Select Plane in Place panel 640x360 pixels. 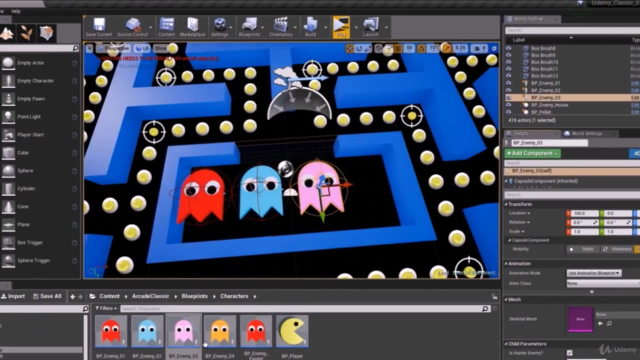[40, 224]
